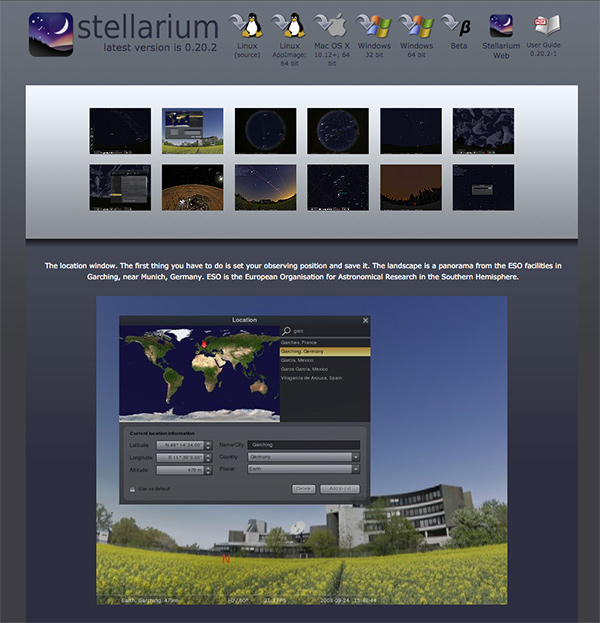Image resolution: width=600 pixels, height=623 pixels.
Task: Open the User Guide PDF book icon
Action: point(547,25)
